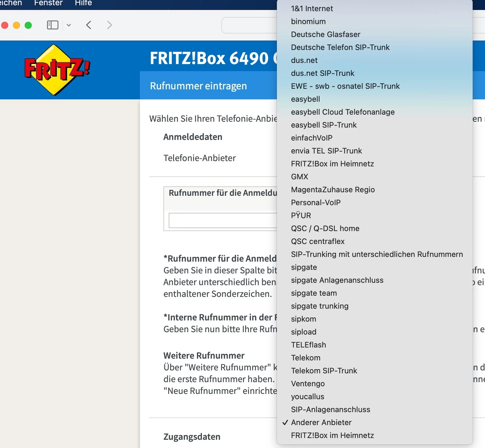
Task: Click the Rufnummer eintragen page heading
Action: coord(198,86)
